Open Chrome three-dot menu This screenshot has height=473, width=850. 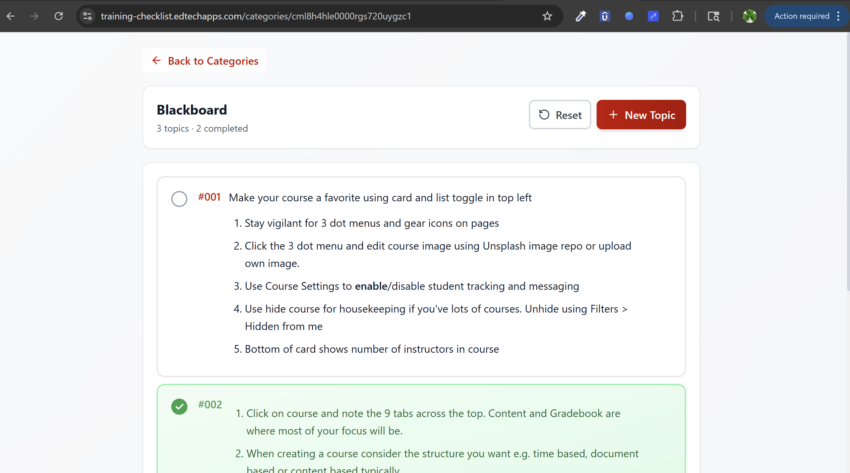click(x=839, y=16)
